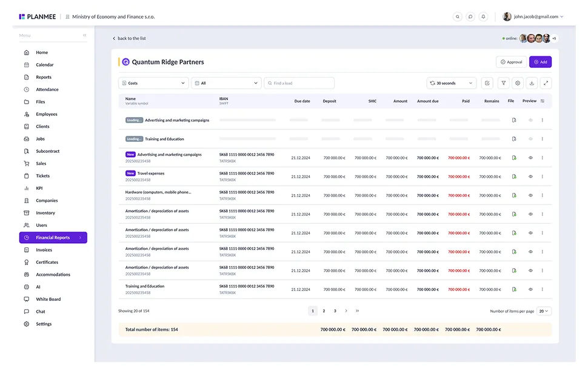Open table settings gear icon in toolbar

[518, 83]
